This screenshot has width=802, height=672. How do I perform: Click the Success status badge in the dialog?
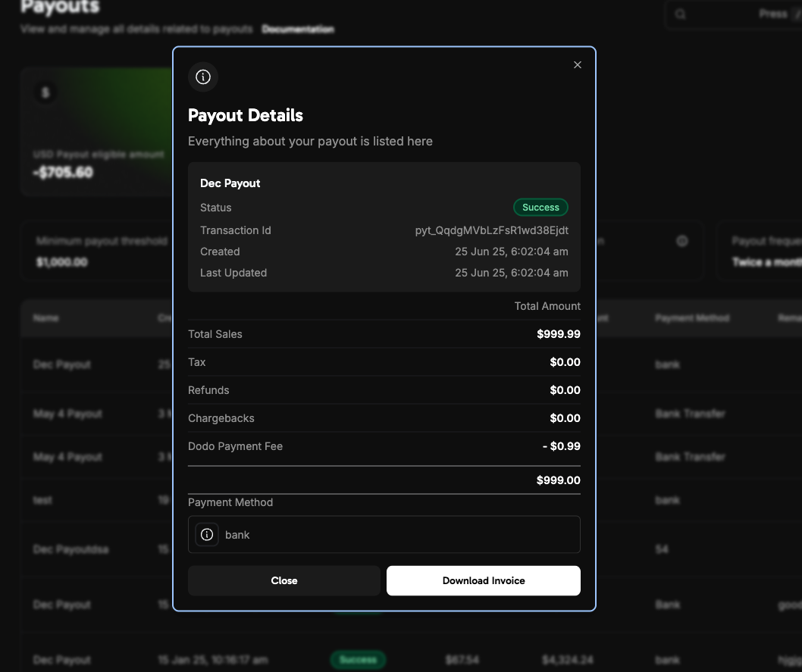pos(540,207)
